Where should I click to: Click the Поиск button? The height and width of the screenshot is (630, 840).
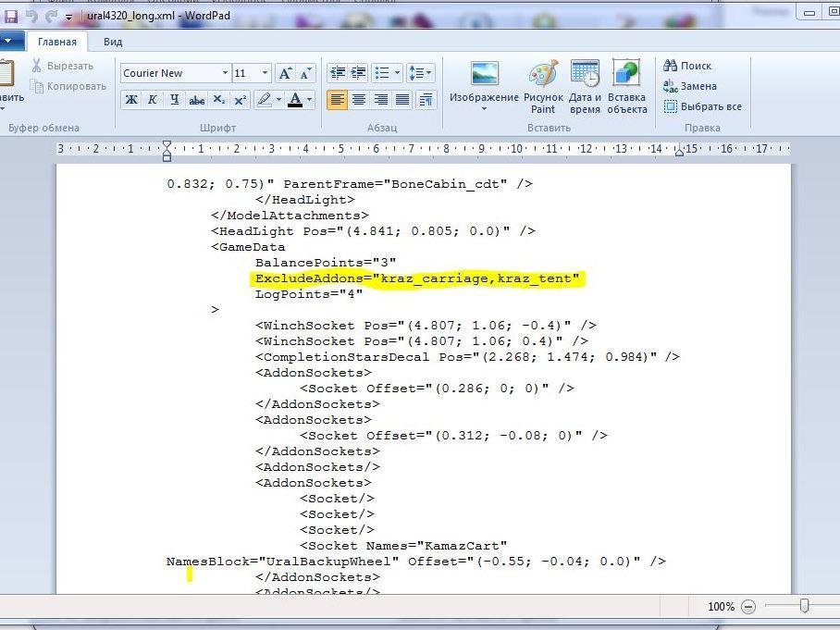tap(687, 66)
